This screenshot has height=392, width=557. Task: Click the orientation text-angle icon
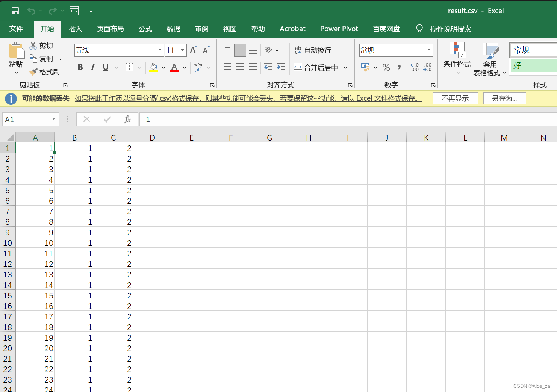click(x=268, y=50)
